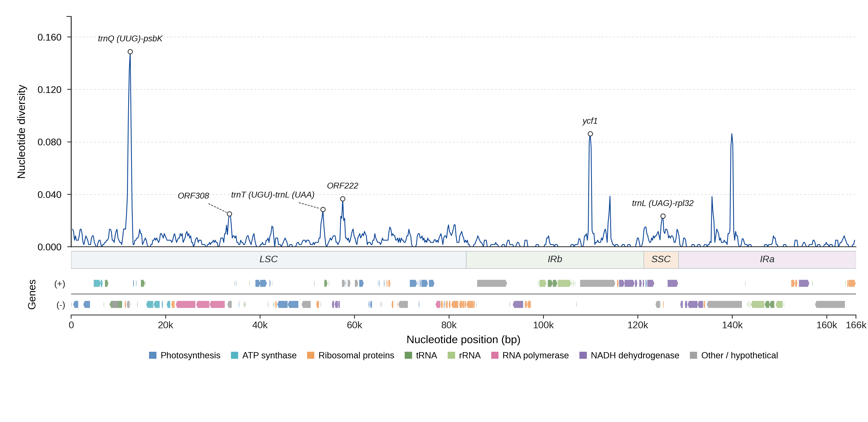Screen dimensions: 868x422
Task: Click the '0.160' y-axis tick label
Action: coord(50,37)
